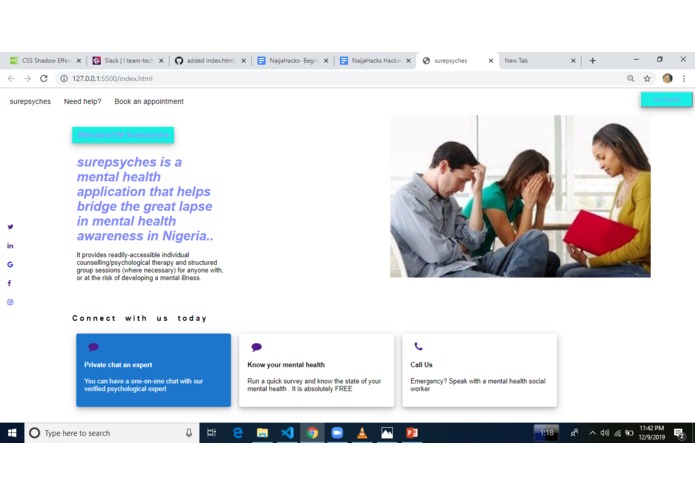
Task: View site information icon beside URL
Action: click(64, 78)
